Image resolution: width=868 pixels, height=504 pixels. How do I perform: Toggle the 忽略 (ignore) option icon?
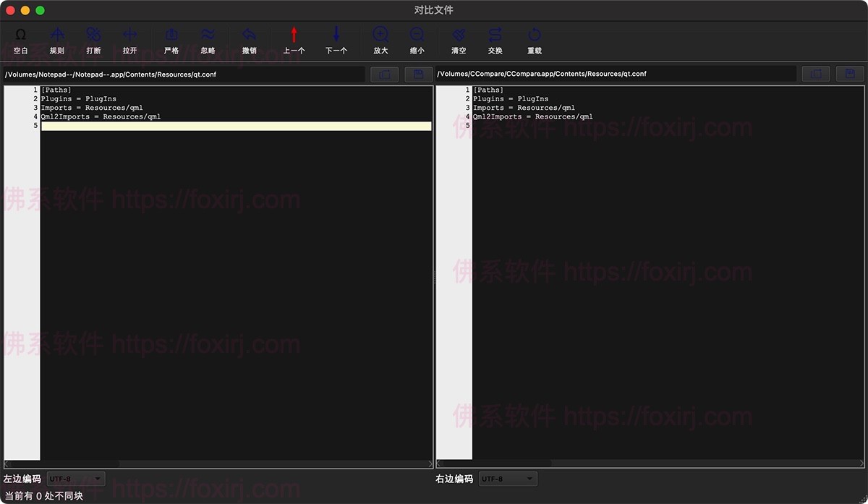pos(208,36)
